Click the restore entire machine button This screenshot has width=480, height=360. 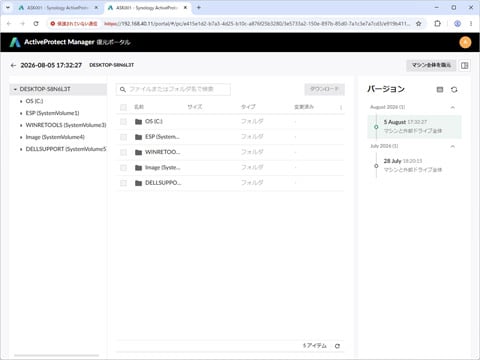pos(431,65)
